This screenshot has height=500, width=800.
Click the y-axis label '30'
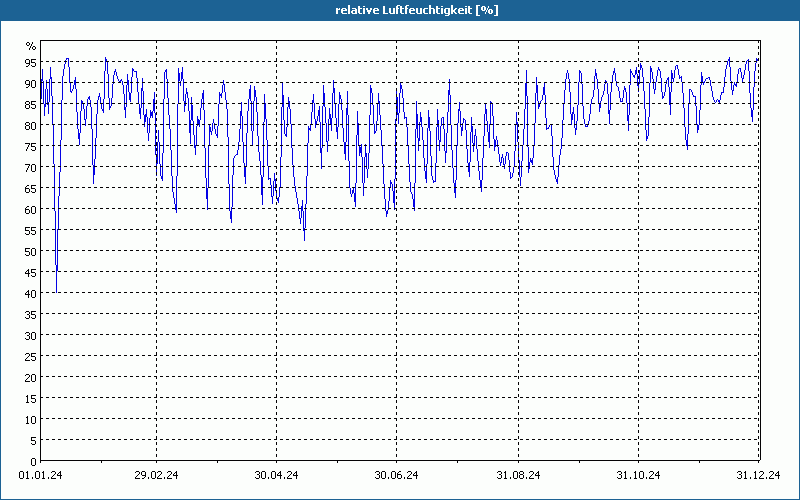coord(31,336)
